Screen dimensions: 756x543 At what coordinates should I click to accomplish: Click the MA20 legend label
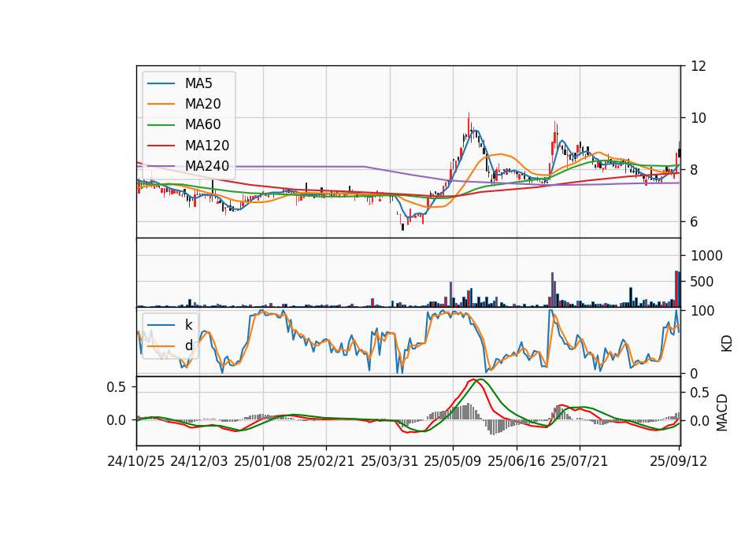(202, 104)
